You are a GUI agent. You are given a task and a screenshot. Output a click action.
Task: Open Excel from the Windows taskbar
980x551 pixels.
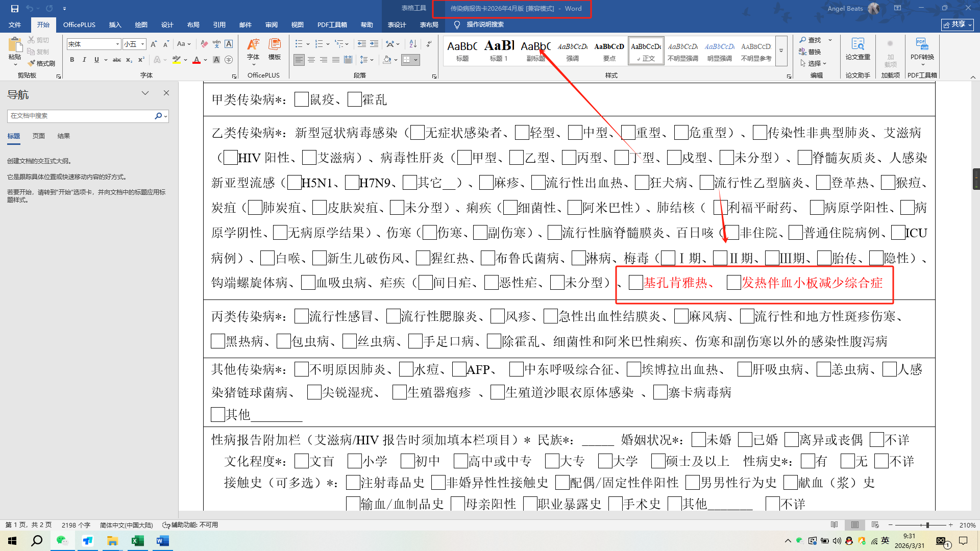137,541
